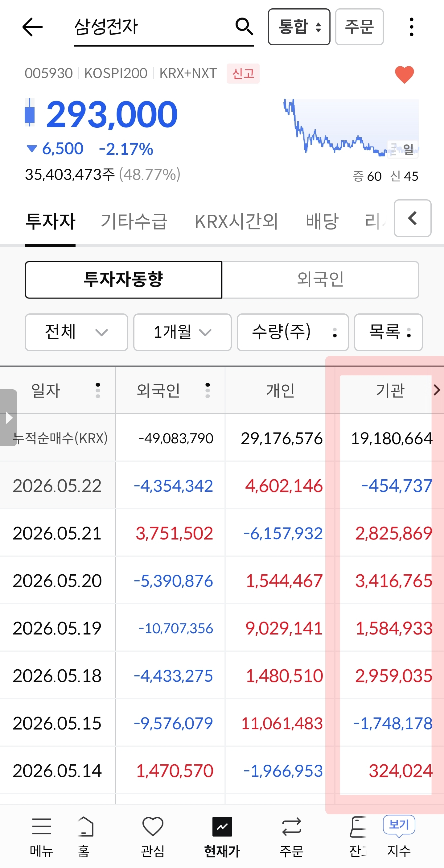Tap the back arrow icon
Screen dimensions: 444x868
(32, 27)
